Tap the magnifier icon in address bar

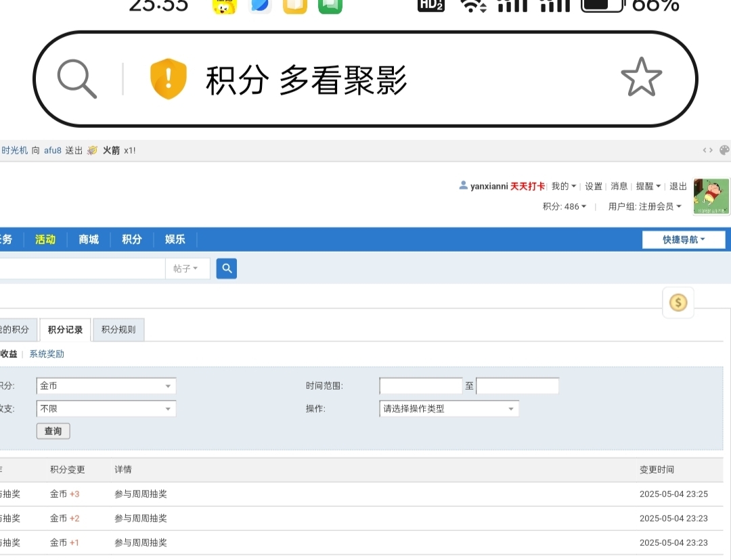click(x=76, y=79)
